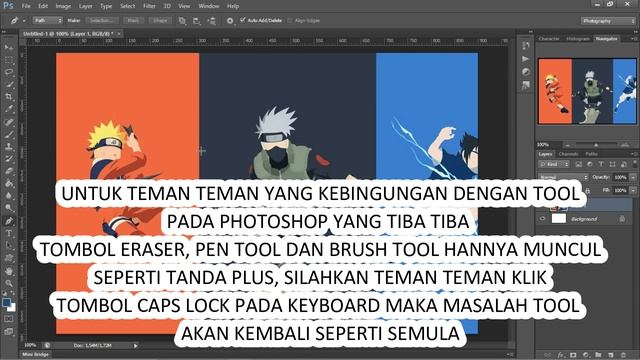This screenshot has height=360, width=640.
Task: Select the Crop tool
Action: (x=9, y=97)
